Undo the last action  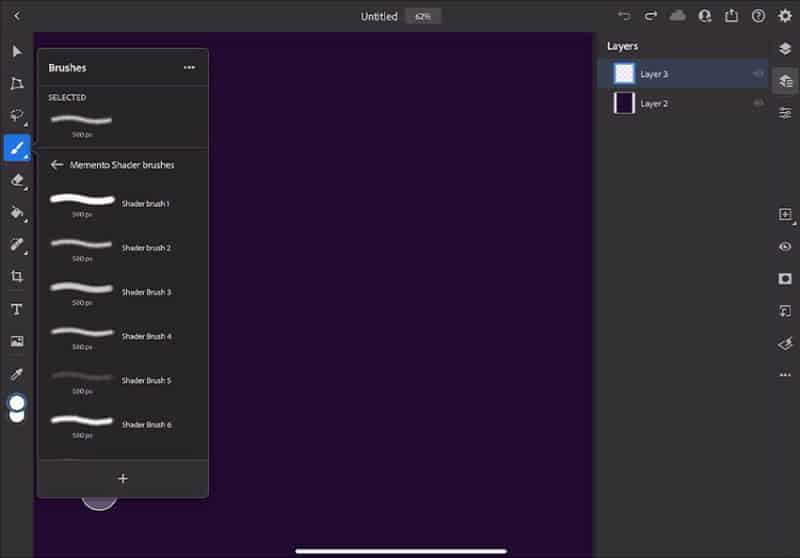pyautogui.click(x=623, y=16)
